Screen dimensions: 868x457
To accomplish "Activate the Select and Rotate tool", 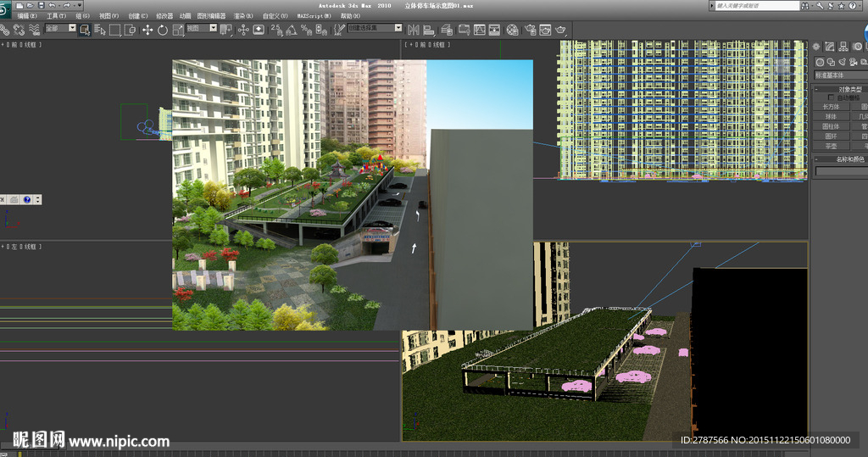I will tap(162, 30).
